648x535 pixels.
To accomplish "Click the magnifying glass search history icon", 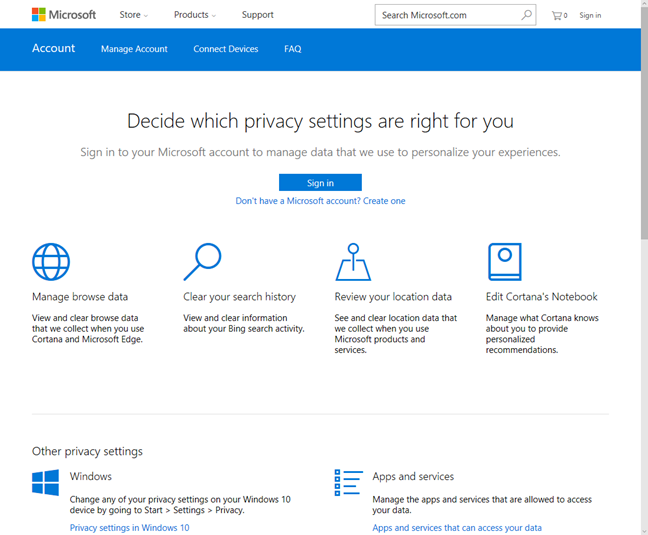I will [202, 262].
